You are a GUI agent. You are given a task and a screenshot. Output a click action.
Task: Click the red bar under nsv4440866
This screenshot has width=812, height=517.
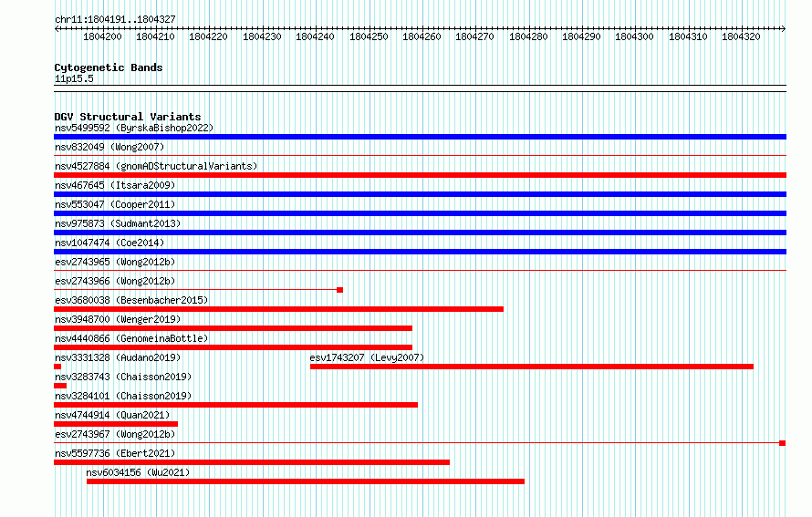coord(233,347)
